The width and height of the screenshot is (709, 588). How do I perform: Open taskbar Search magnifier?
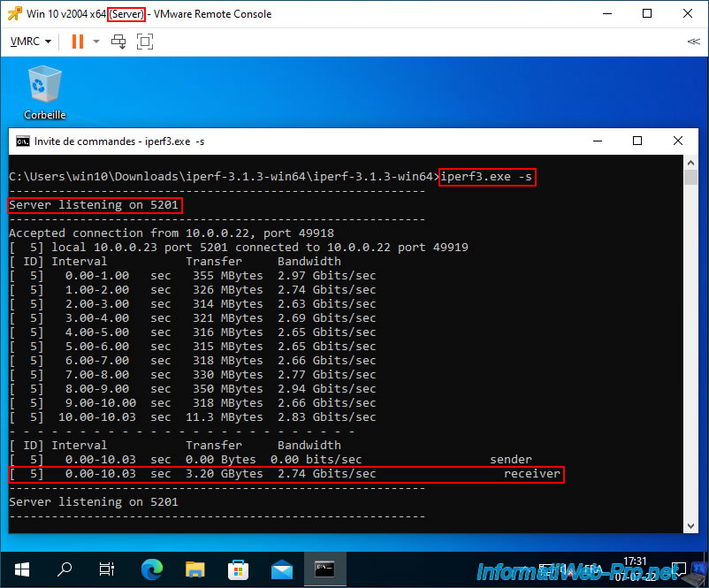65,569
